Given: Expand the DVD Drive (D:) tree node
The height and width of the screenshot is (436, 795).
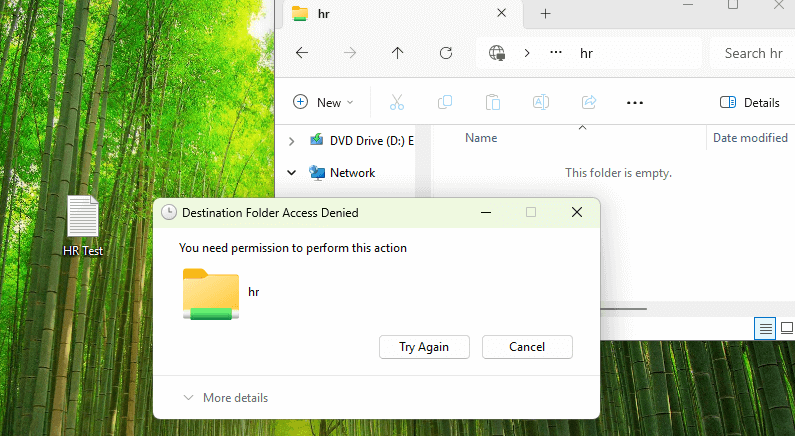Looking at the screenshot, I should pyautogui.click(x=292, y=141).
